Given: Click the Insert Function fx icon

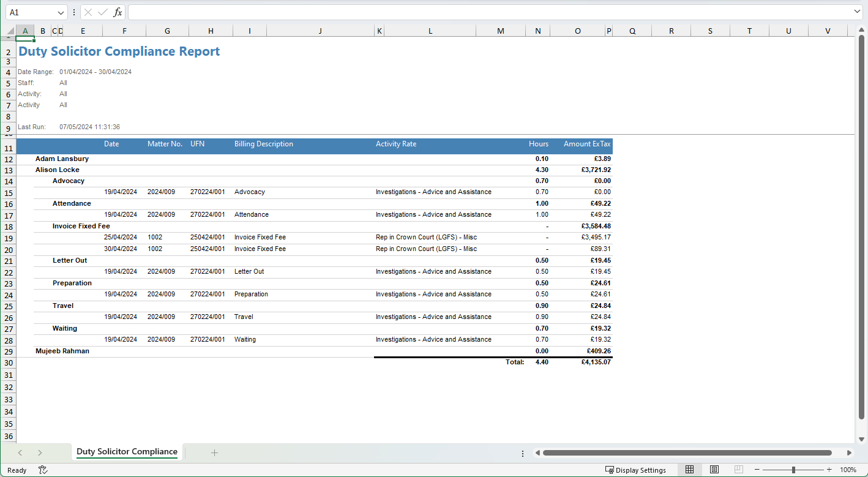Looking at the screenshot, I should (x=118, y=12).
